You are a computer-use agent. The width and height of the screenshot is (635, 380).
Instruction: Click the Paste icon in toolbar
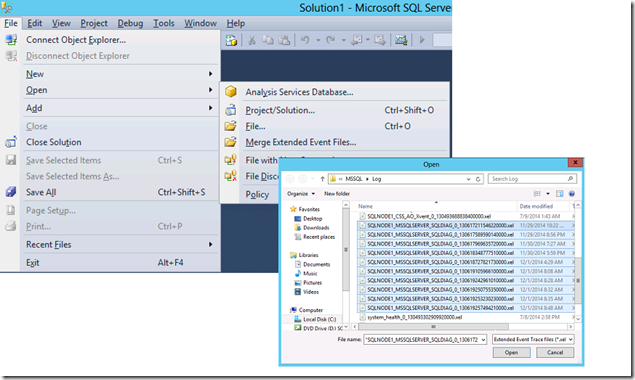tap(284, 40)
